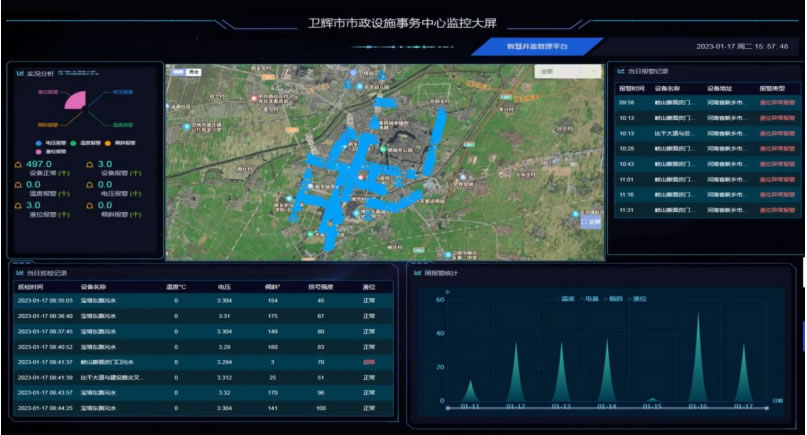Viewport: 807px width, 435px height.
Task: Toggle the orange 倾斜报警 legend dot
Action: (x=108, y=143)
